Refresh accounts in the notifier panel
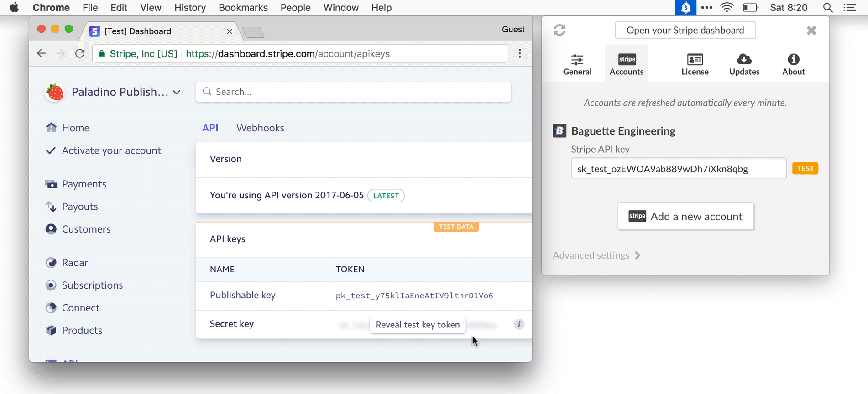Image resolution: width=868 pixels, height=394 pixels. 559,30
